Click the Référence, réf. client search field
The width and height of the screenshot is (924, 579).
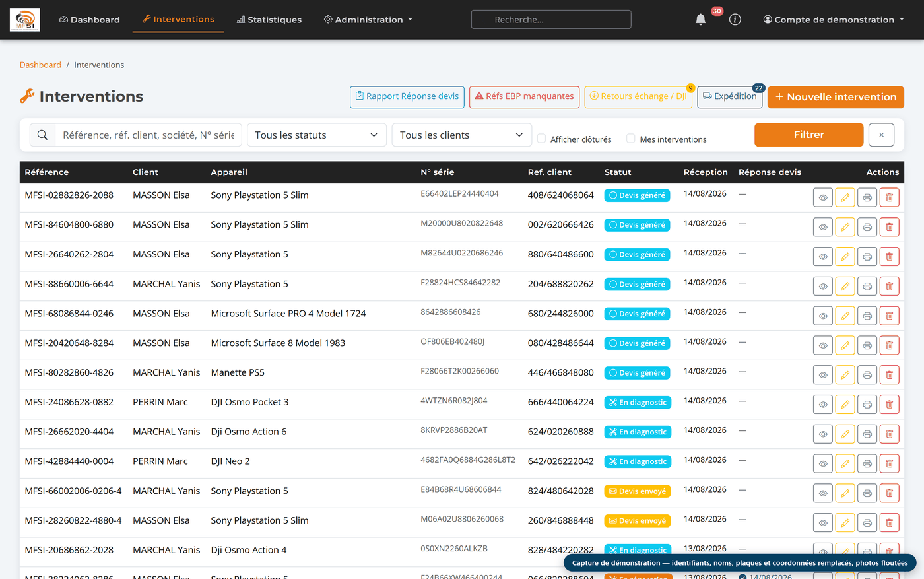pyautogui.click(x=148, y=135)
